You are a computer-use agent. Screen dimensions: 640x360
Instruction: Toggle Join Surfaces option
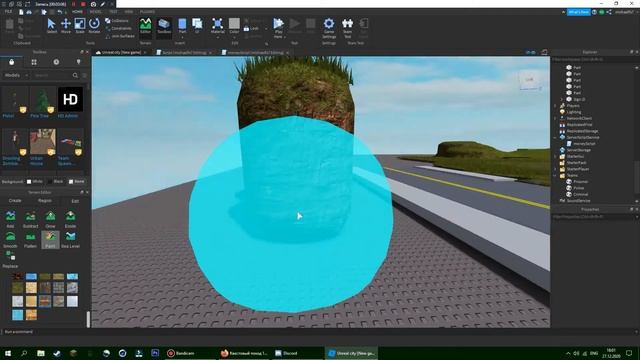point(120,36)
